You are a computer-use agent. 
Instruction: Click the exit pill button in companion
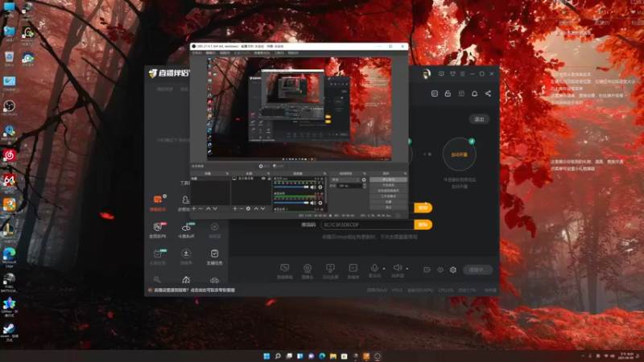coord(479,119)
